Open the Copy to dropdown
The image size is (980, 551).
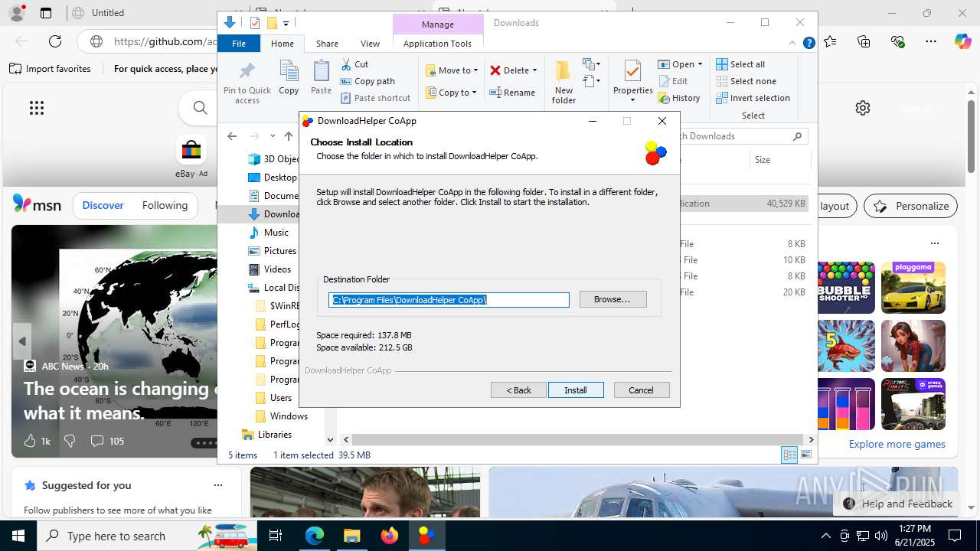coord(451,93)
